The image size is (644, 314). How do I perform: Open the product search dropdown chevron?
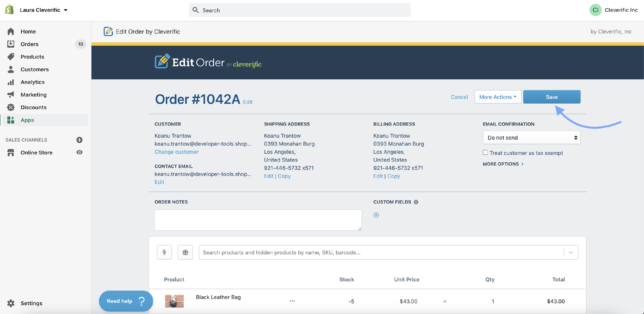(571, 252)
